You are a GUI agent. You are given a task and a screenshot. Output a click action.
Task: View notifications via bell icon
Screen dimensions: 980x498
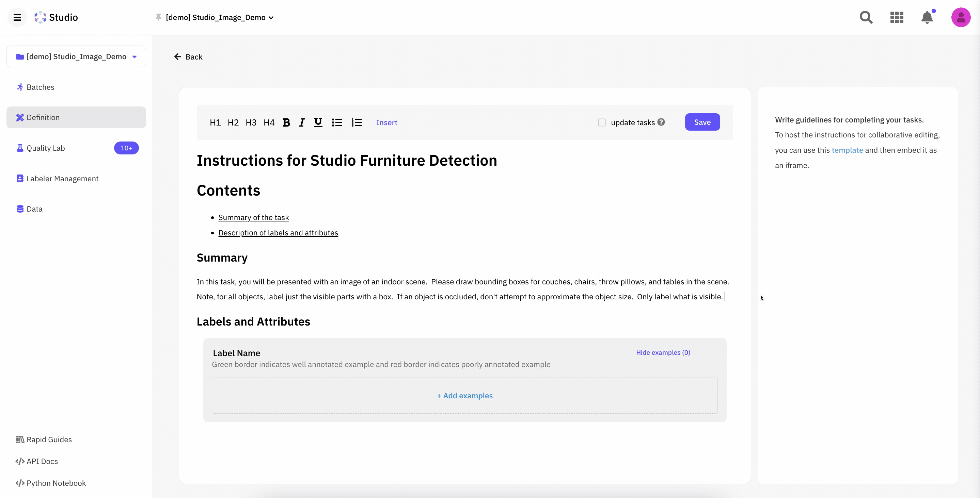pos(927,17)
